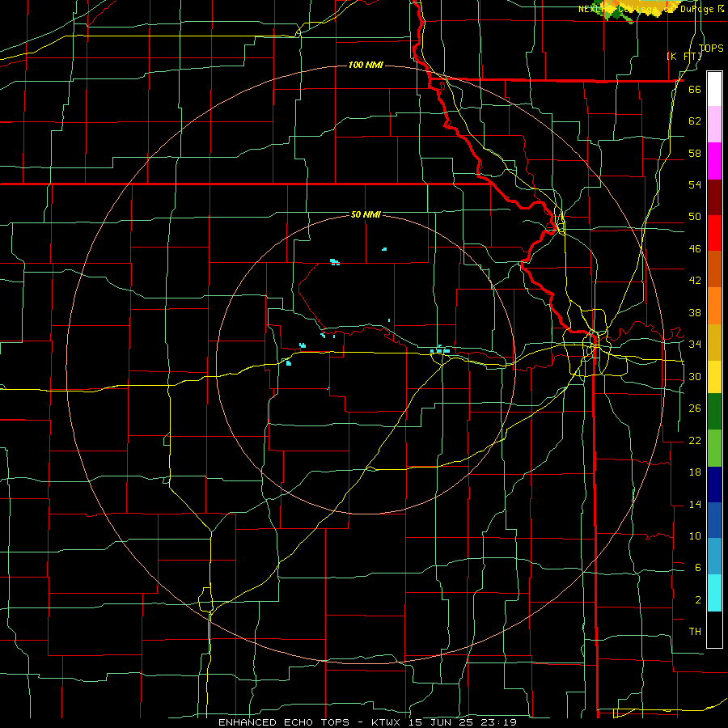Viewport: 728px width, 728px height.
Task: Click the '22' legend value
Action: (695, 441)
